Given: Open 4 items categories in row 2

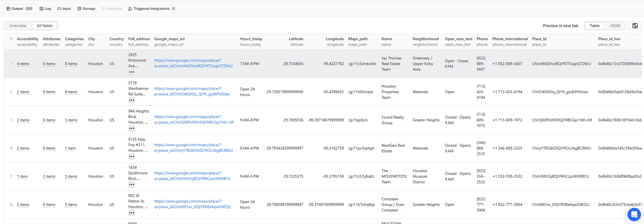Looking at the screenshot, I should [71, 92].
